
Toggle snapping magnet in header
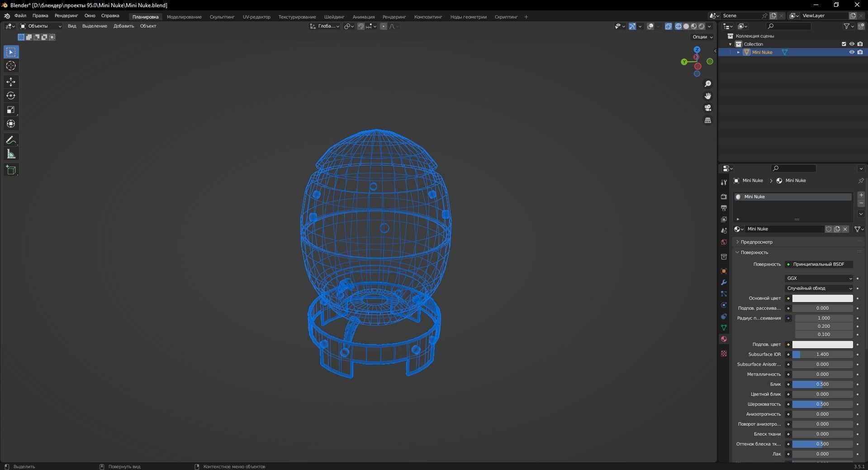click(361, 26)
